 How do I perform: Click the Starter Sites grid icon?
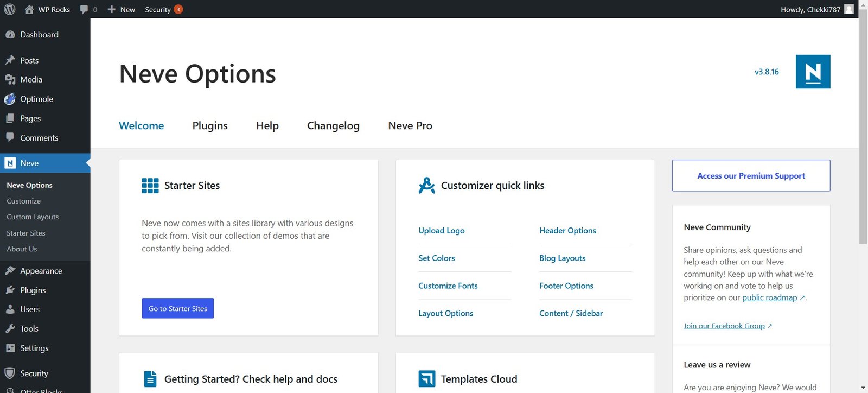click(x=150, y=186)
